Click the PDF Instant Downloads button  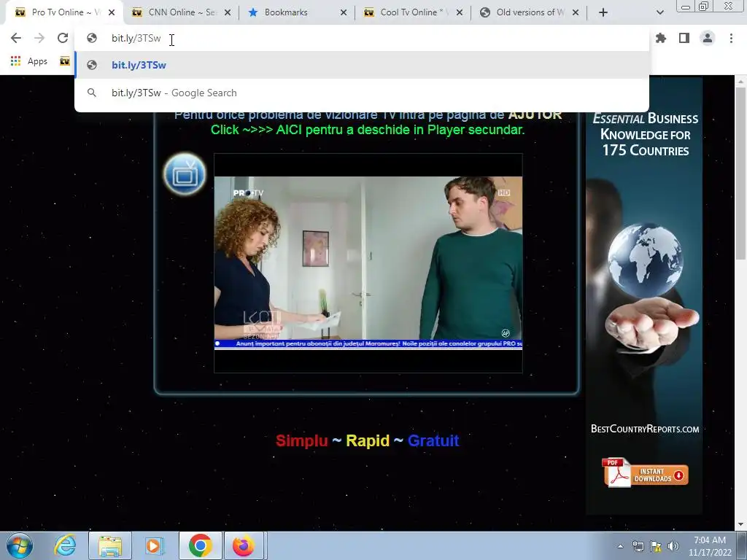(x=646, y=473)
